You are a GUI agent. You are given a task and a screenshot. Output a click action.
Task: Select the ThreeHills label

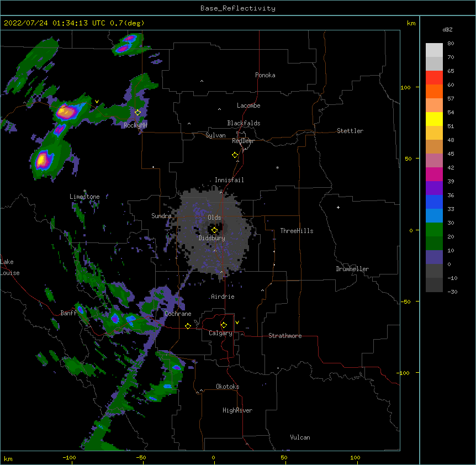point(297,231)
